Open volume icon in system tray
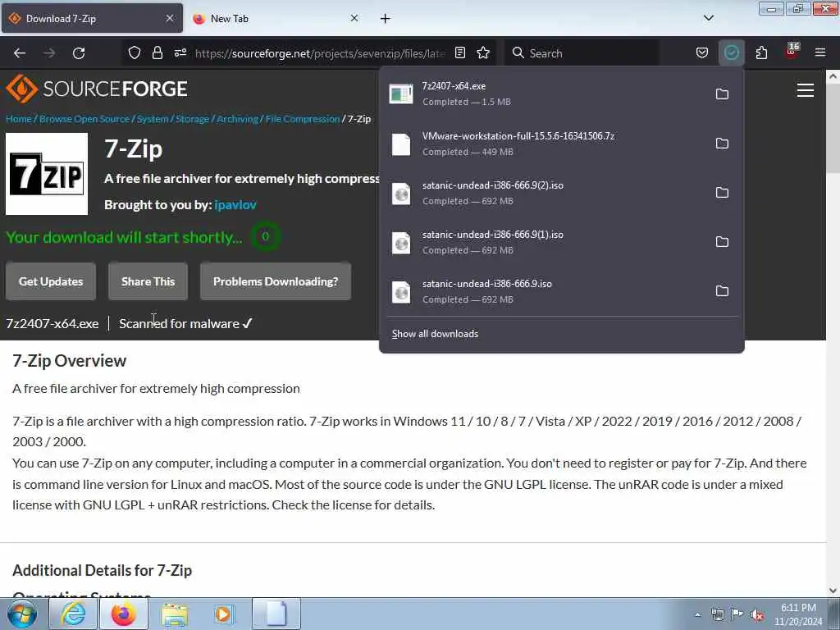 (757, 615)
